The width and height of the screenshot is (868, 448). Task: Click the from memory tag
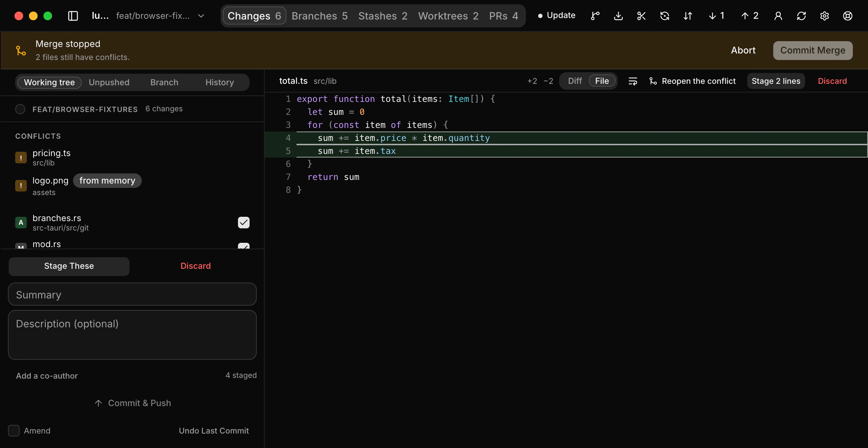click(107, 181)
